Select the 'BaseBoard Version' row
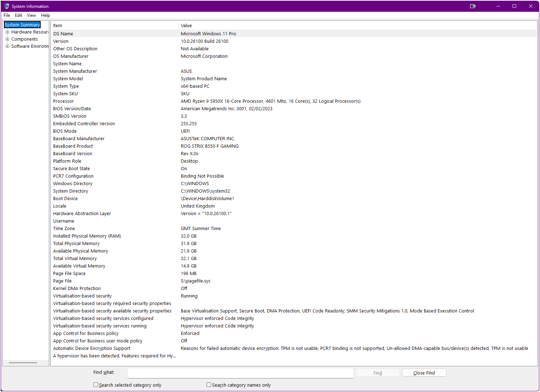 [x=294, y=153]
